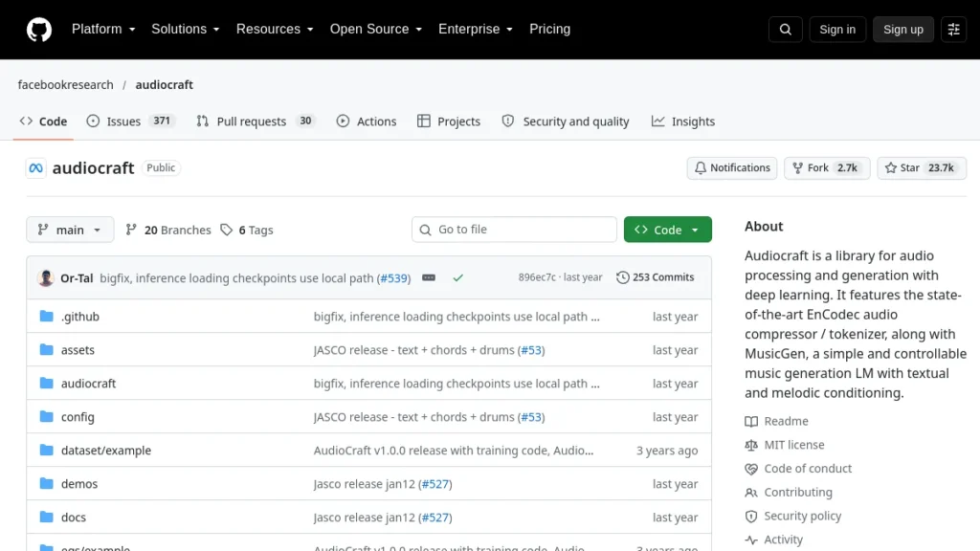Viewport: 980px width, 551px height.
Task: Click the Pricing link in header
Action: [550, 30]
